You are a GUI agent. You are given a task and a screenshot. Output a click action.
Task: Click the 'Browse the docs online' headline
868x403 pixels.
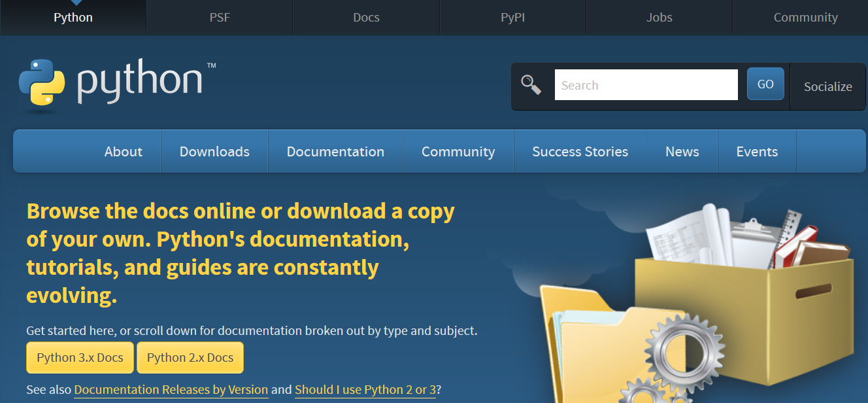(x=241, y=253)
